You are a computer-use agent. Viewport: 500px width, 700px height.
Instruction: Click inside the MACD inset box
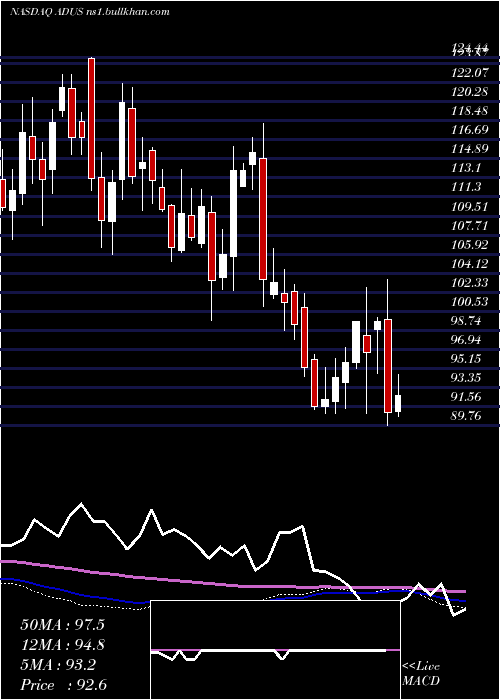(275, 650)
